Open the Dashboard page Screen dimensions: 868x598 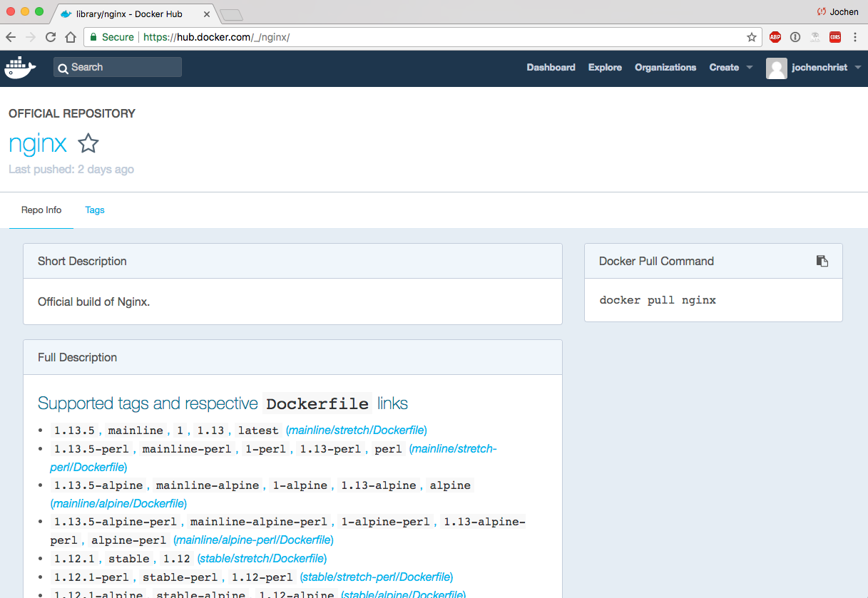click(x=551, y=68)
